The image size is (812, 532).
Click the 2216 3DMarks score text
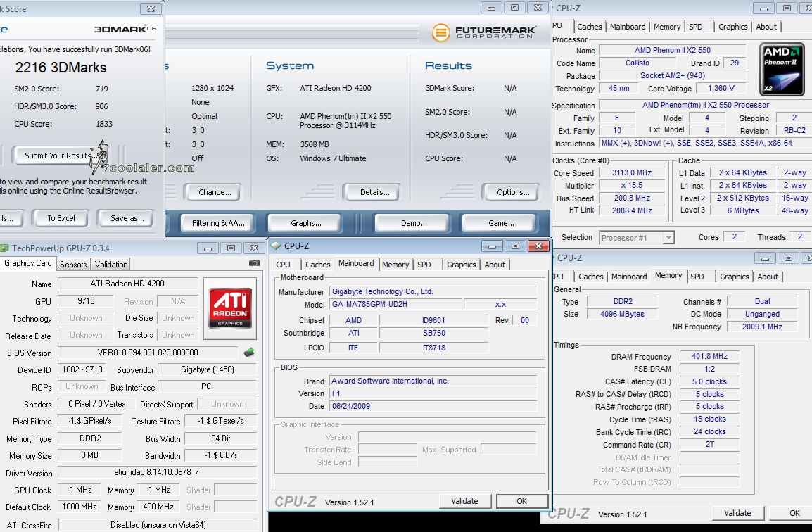click(61, 68)
